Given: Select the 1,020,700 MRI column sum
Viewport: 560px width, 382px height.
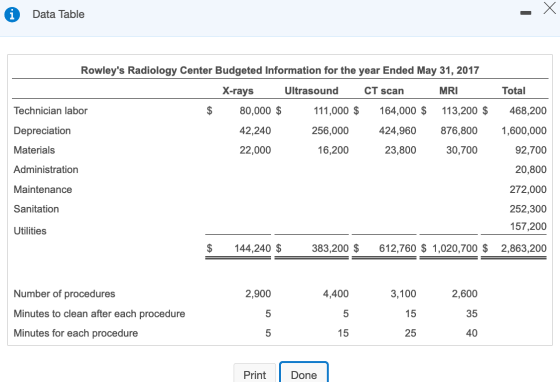Looking at the screenshot, I should coord(455,248).
